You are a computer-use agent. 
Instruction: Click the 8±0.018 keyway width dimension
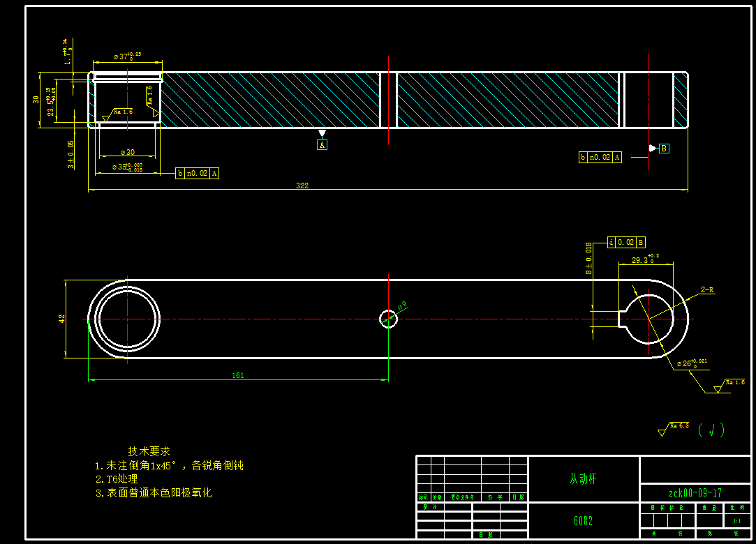click(x=588, y=259)
